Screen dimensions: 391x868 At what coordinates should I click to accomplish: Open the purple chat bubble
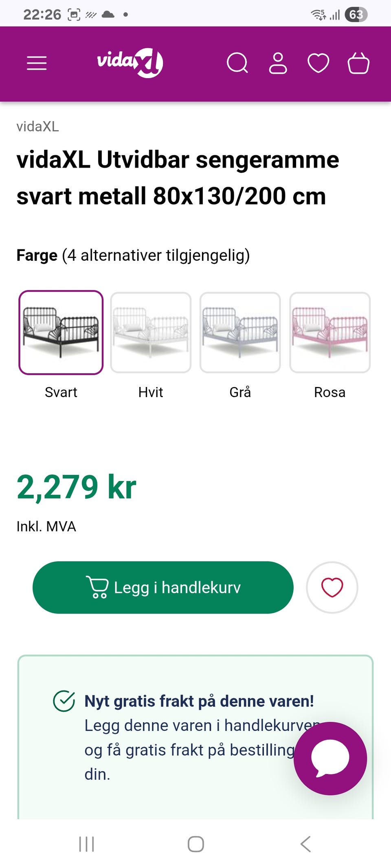(x=330, y=759)
